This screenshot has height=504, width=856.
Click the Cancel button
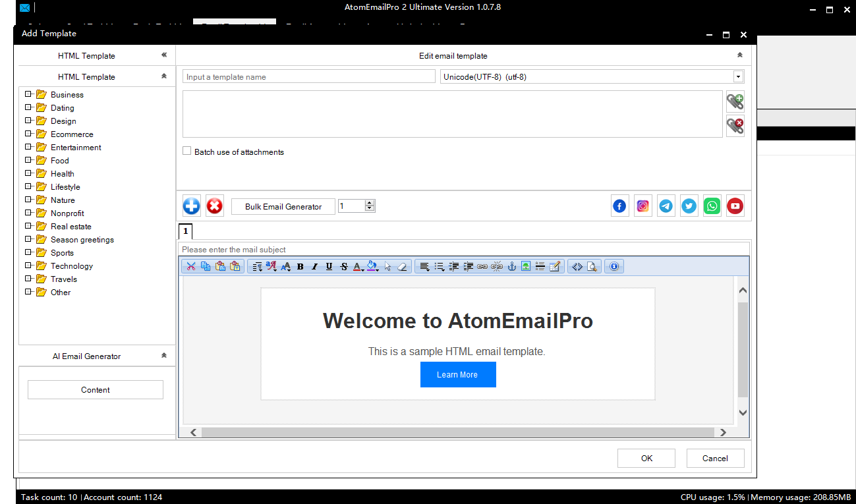point(715,458)
